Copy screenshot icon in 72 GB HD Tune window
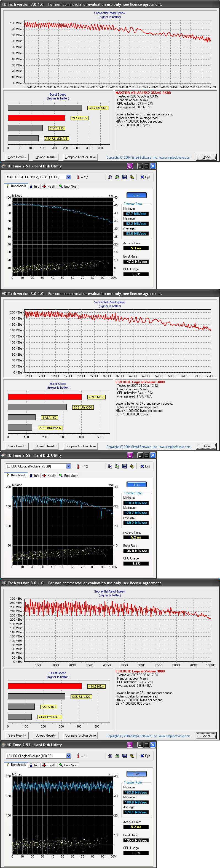Viewport: 220px width, 868px height. (x=117, y=466)
